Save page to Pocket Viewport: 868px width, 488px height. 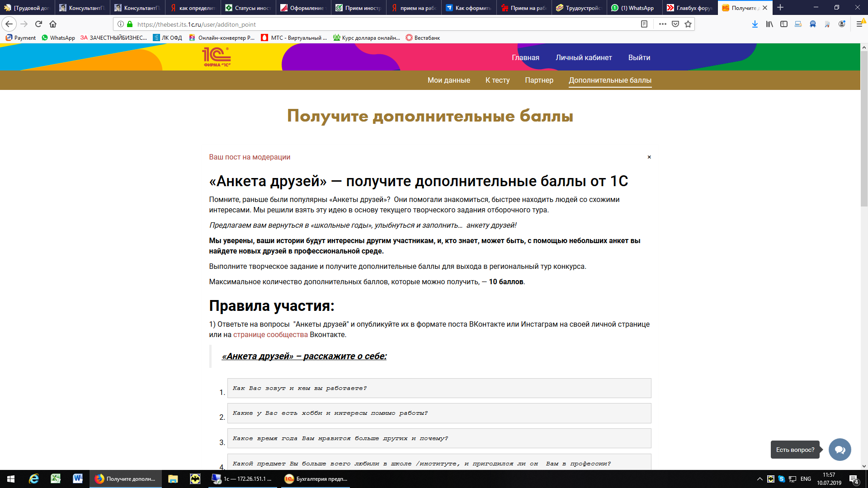coord(675,24)
